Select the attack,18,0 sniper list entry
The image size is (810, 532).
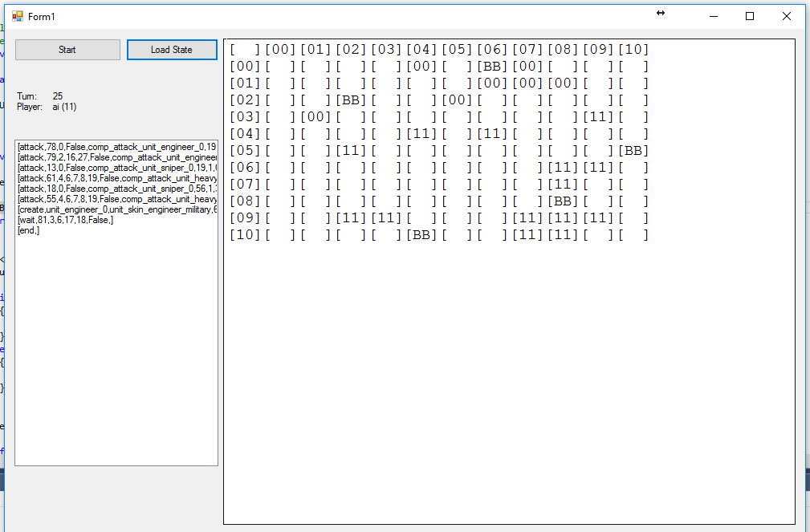pyautogui.click(x=116, y=189)
